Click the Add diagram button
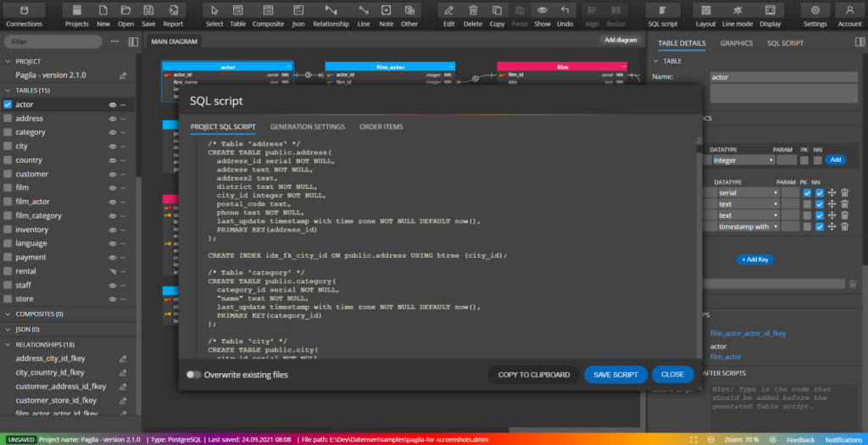The width and height of the screenshot is (868, 445). pos(621,40)
